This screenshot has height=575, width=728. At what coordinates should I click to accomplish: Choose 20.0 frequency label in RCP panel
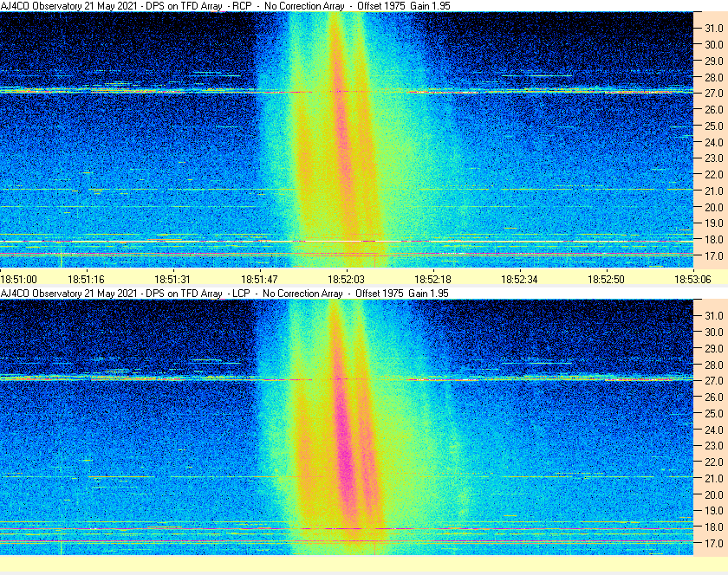[714, 208]
